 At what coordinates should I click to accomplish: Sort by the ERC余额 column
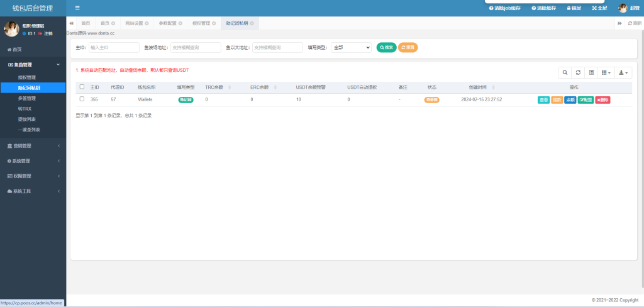click(x=264, y=87)
